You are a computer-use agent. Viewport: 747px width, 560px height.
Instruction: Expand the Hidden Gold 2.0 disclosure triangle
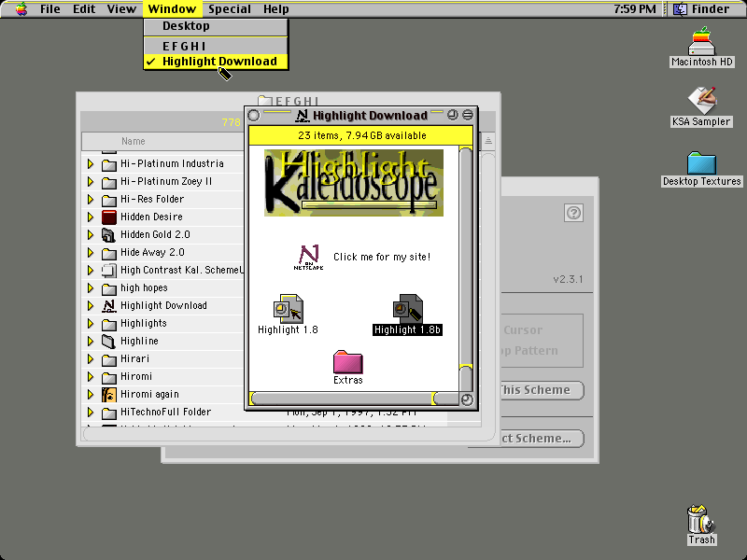coord(91,235)
